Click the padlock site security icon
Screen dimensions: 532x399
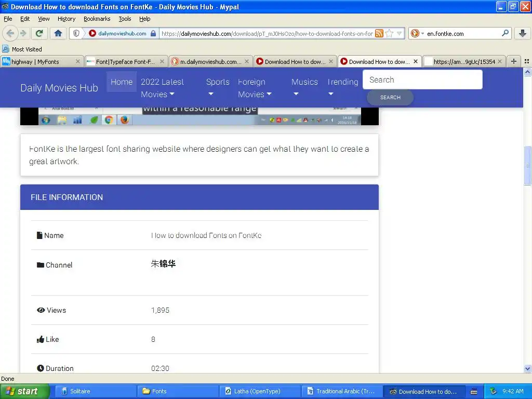(153, 33)
